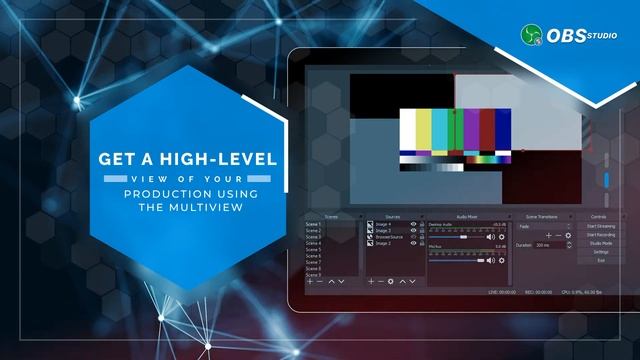640x360 pixels.
Task: Click the Duration spinner arrows
Action: click(x=569, y=245)
